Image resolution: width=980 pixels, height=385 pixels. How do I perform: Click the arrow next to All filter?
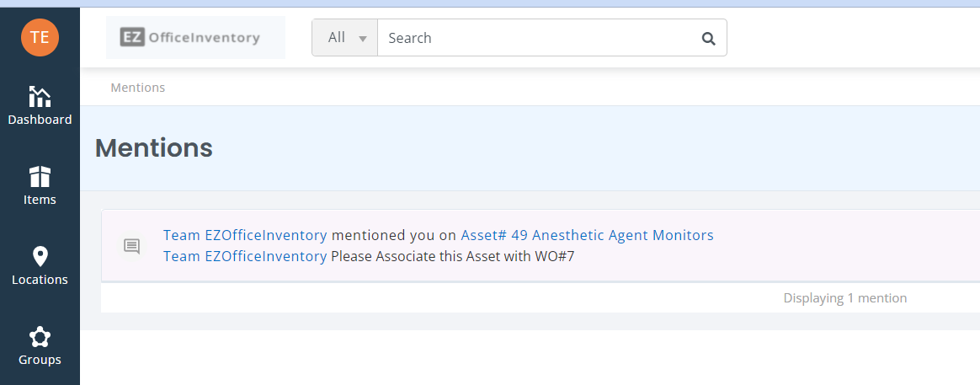pyautogui.click(x=363, y=40)
